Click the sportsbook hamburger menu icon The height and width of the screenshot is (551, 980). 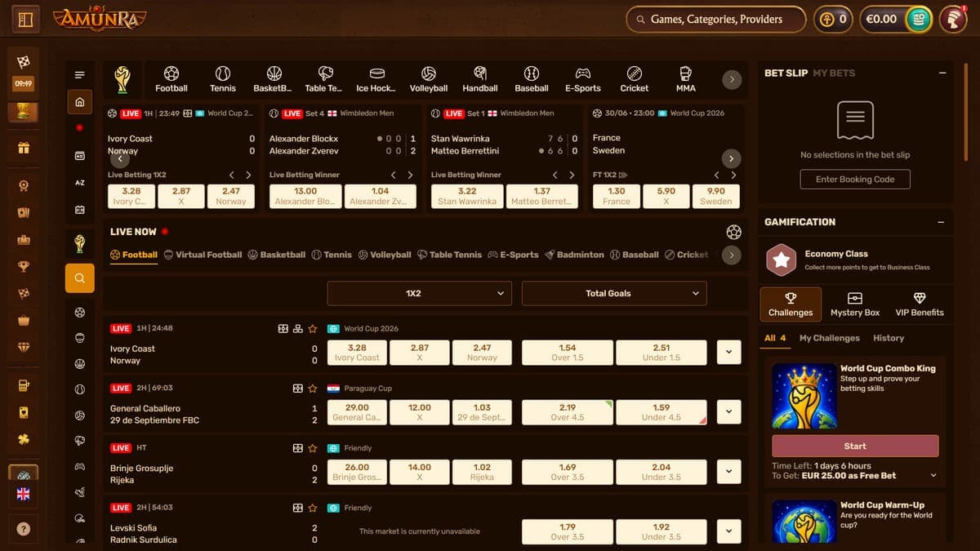79,75
